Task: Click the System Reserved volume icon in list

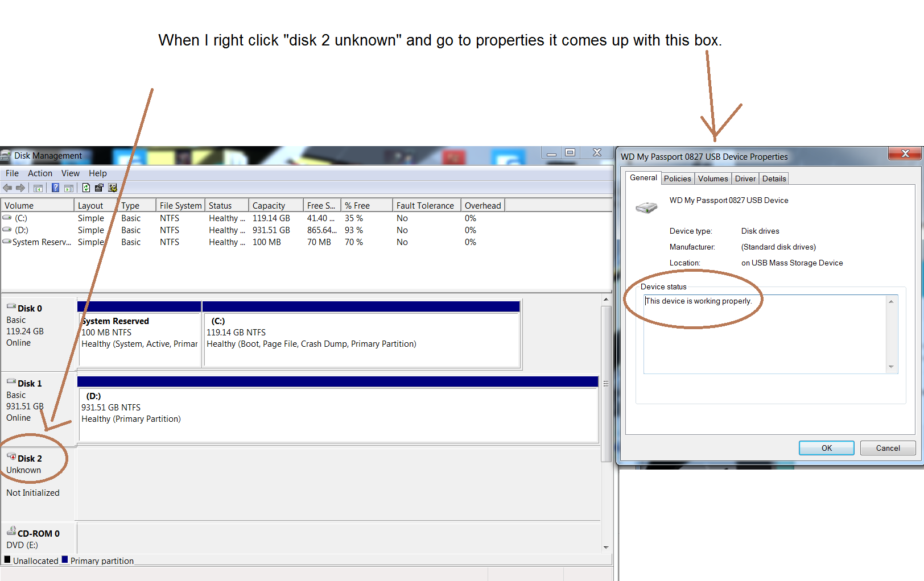Action: point(7,242)
